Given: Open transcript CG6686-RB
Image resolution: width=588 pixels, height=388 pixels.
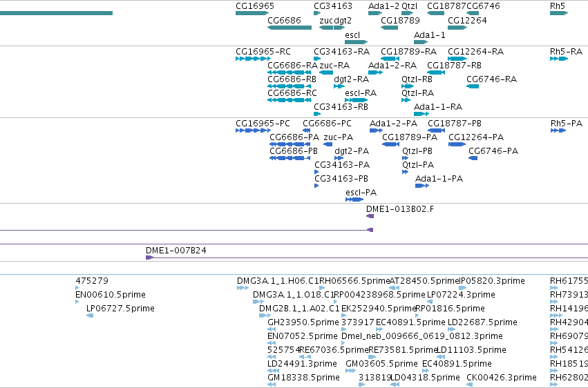Looking at the screenshot, I should (289, 86).
